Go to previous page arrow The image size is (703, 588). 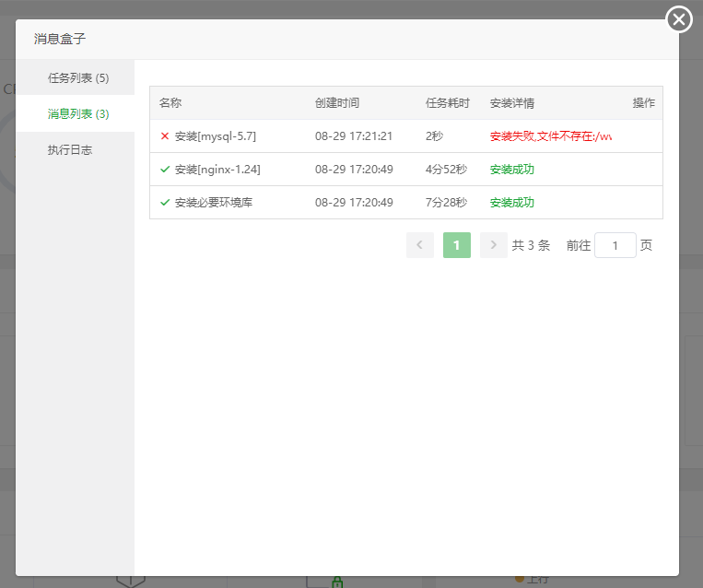[419, 245]
